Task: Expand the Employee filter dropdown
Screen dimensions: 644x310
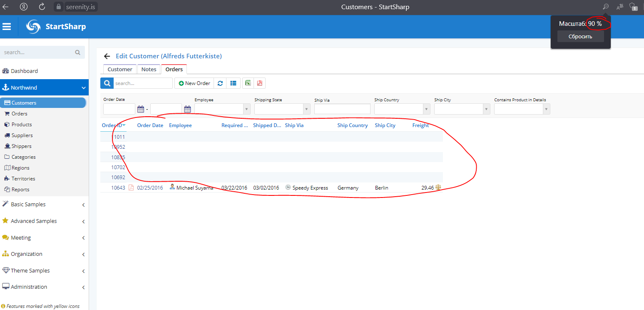Action: point(246,109)
